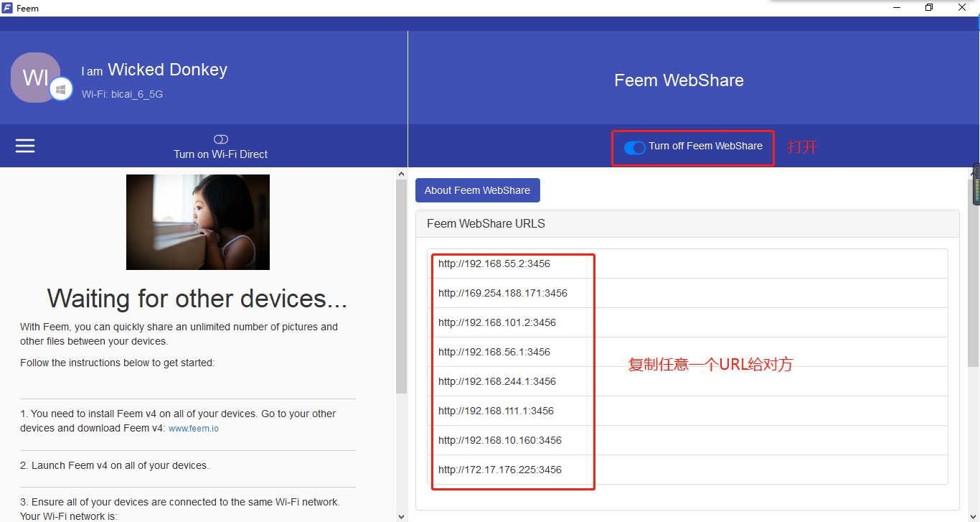Select URL http://192.168.55.2:3456

(494, 264)
